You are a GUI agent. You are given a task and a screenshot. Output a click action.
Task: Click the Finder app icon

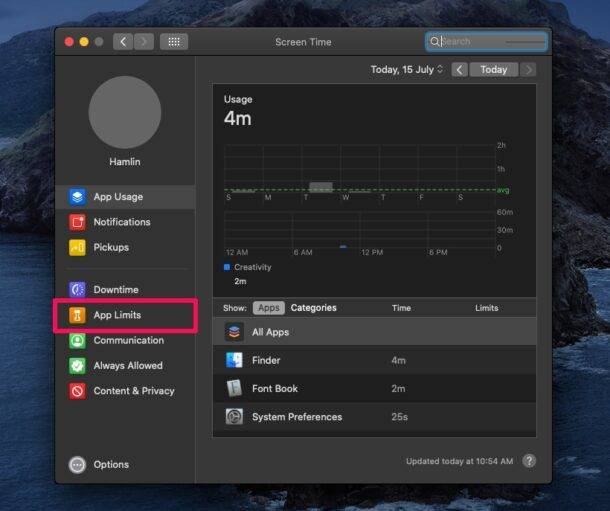tap(234, 360)
